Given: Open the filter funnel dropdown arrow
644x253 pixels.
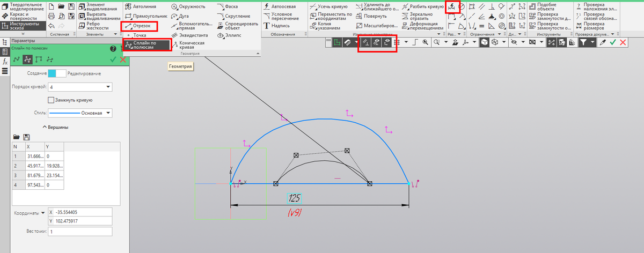Looking at the screenshot, I should tap(592, 42).
